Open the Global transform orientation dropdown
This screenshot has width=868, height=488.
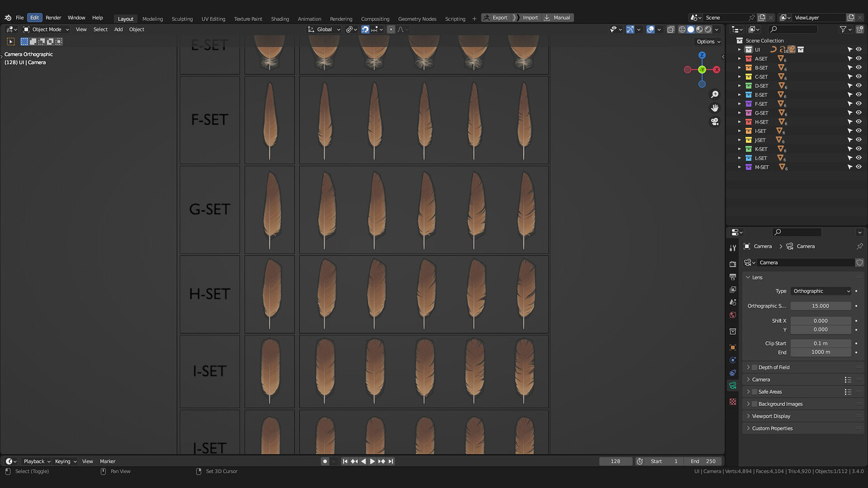click(324, 29)
